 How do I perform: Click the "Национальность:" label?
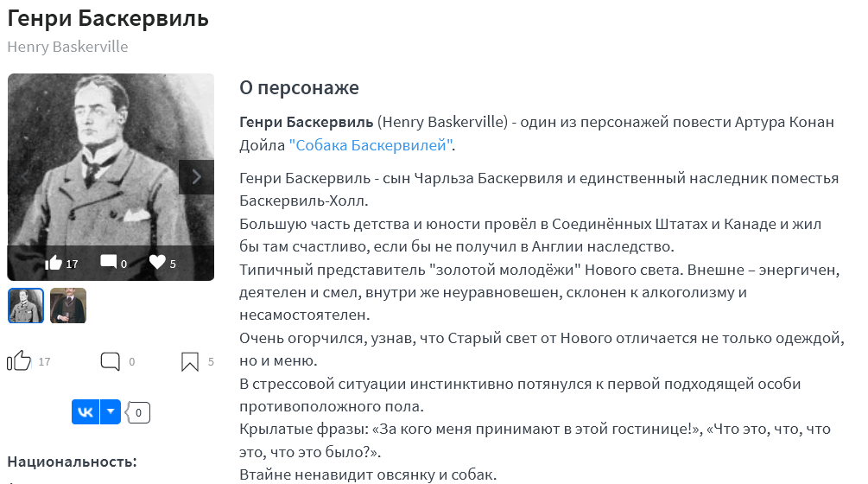[x=72, y=462]
